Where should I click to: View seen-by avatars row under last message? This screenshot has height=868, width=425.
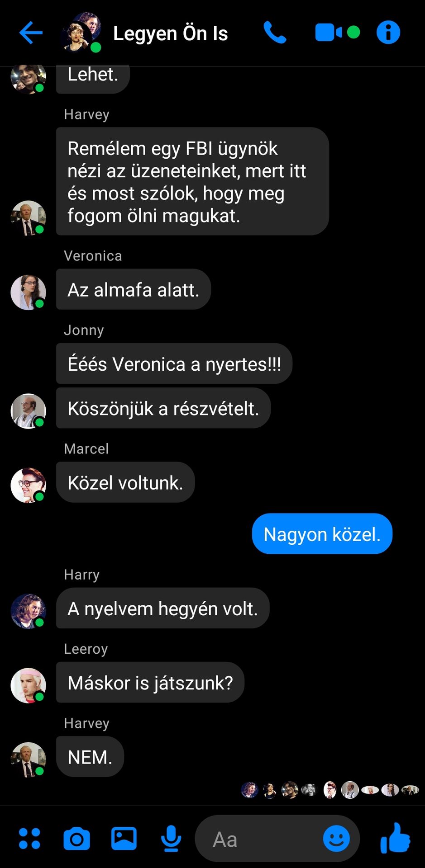pos(330,790)
